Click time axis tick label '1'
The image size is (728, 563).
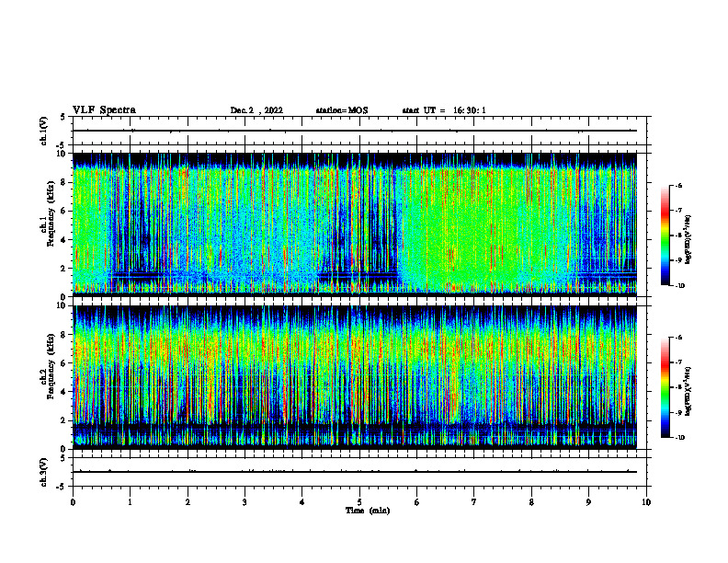[x=131, y=502]
